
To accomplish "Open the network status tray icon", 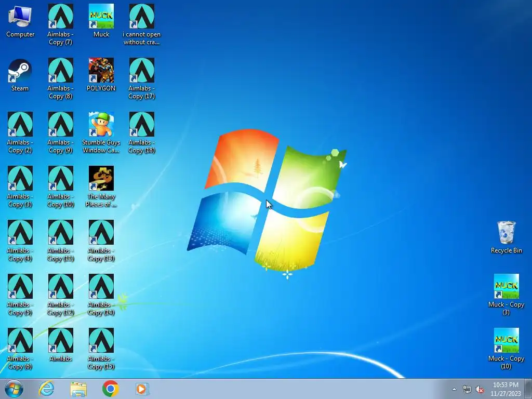I will (x=467, y=390).
